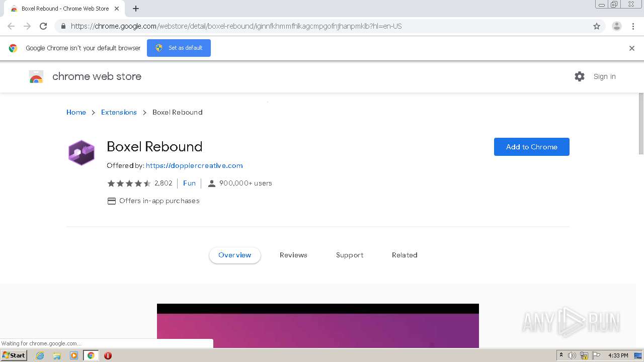Image resolution: width=644 pixels, height=362 pixels.
Task: Open the file explorer taskbar icon
Action: (57, 355)
